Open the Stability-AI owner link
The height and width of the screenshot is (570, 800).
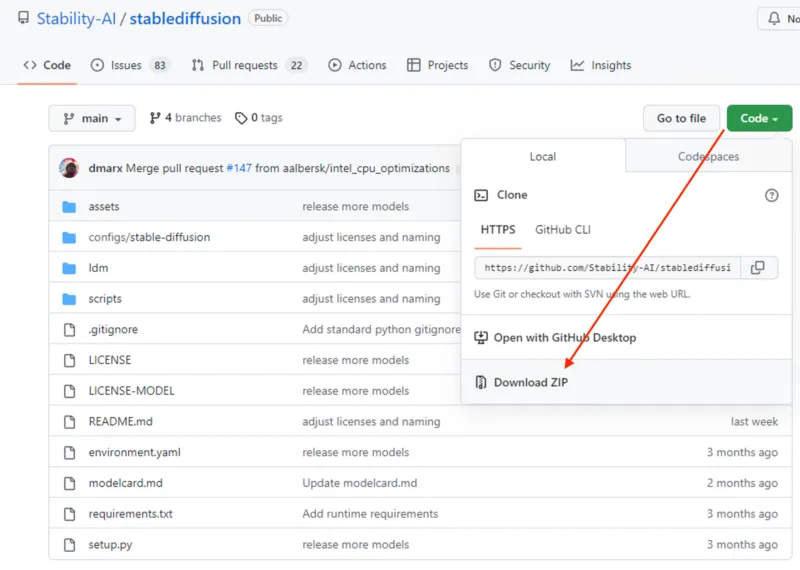[x=77, y=19]
